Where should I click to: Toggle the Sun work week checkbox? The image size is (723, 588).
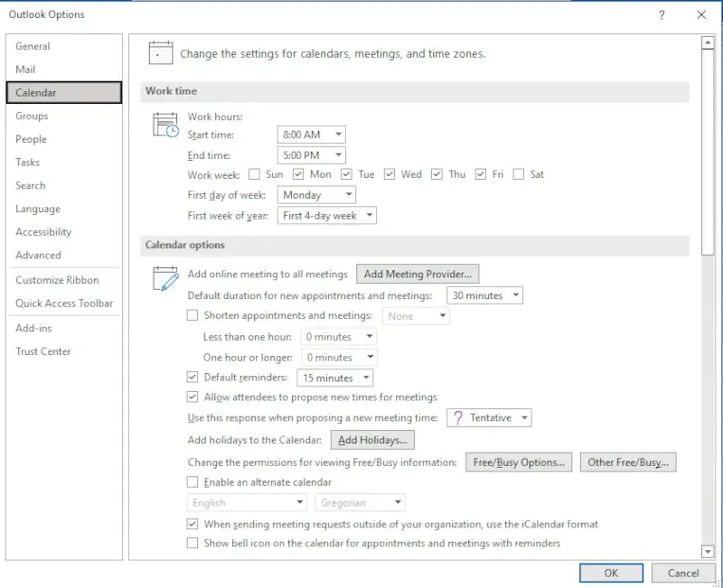(254, 174)
